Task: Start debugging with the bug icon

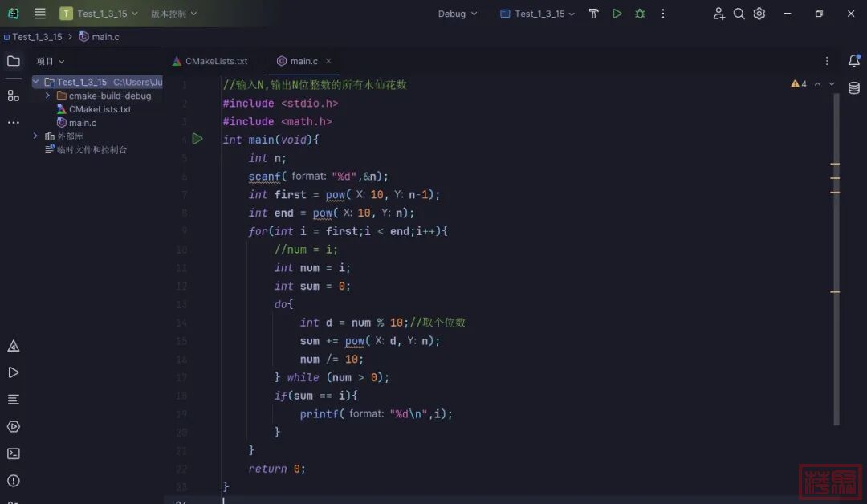Action: point(640,14)
